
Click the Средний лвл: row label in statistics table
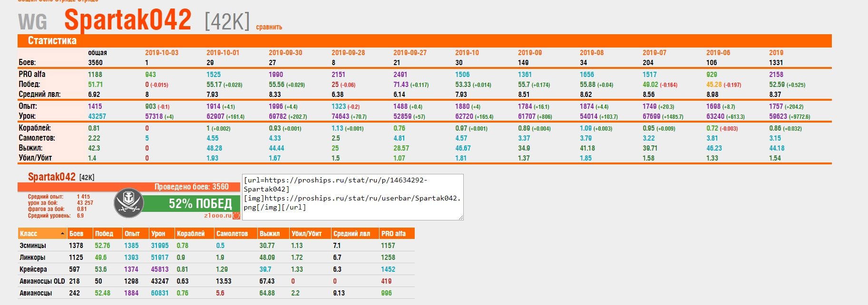tap(39, 95)
